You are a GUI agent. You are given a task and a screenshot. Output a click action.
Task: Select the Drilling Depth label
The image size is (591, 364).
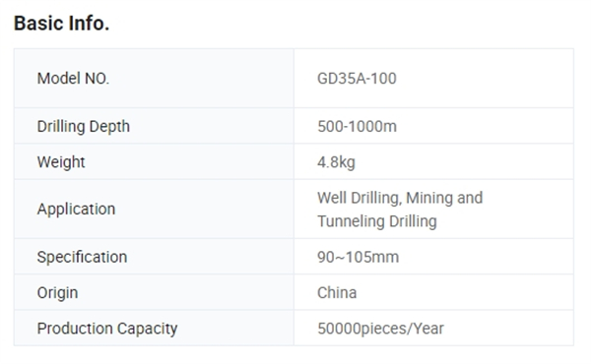pyautogui.click(x=84, y=127)
